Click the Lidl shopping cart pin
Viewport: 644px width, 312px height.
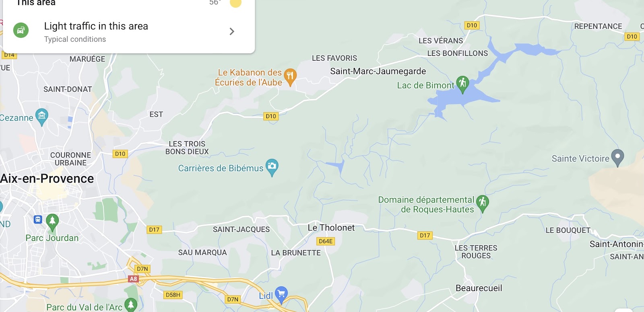pyautogui.click(x=281, y=294)
